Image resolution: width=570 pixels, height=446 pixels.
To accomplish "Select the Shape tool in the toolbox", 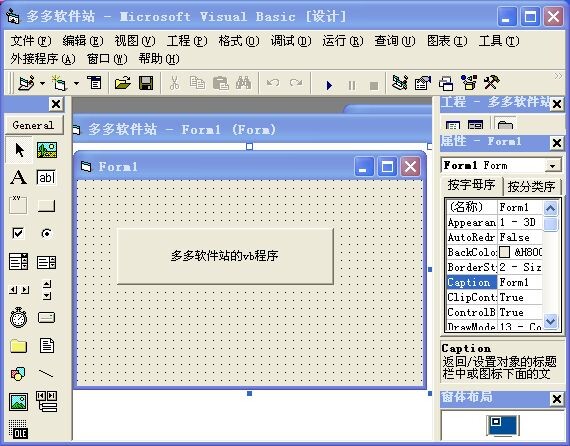I will point(18,373).
